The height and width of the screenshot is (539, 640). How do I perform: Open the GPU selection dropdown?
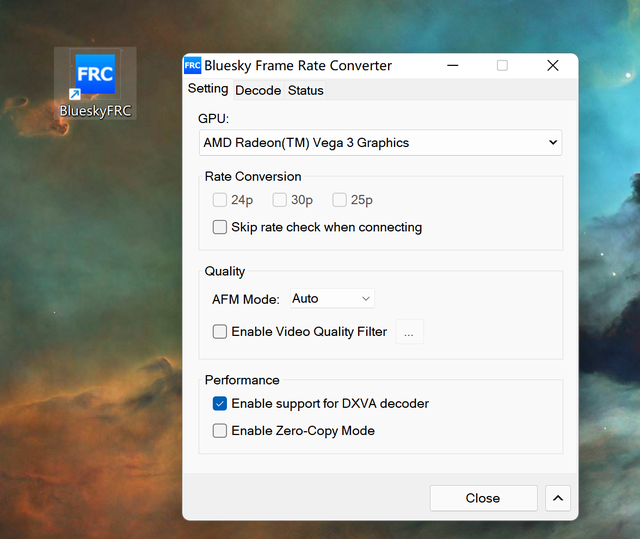click(380, 143)
